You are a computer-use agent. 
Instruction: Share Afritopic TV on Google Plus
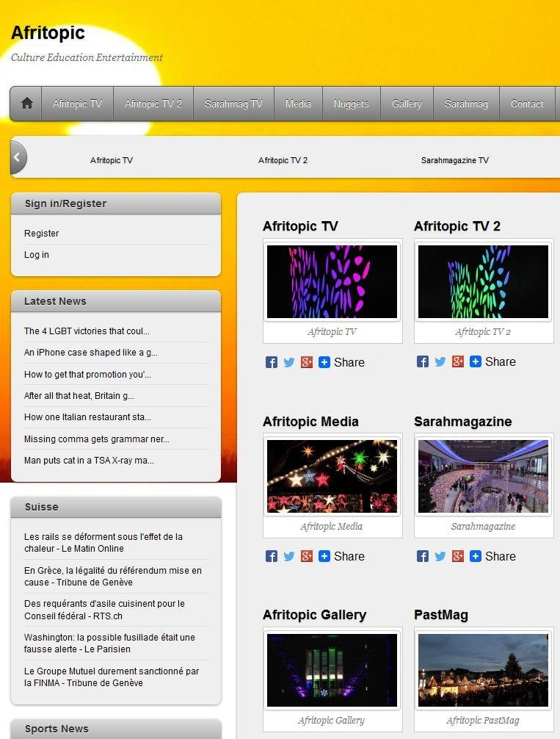307,362
